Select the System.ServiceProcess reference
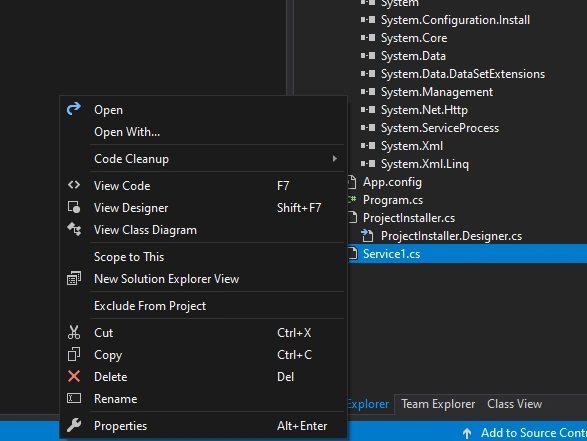The image size is (587, 441). tap(440, 128)
